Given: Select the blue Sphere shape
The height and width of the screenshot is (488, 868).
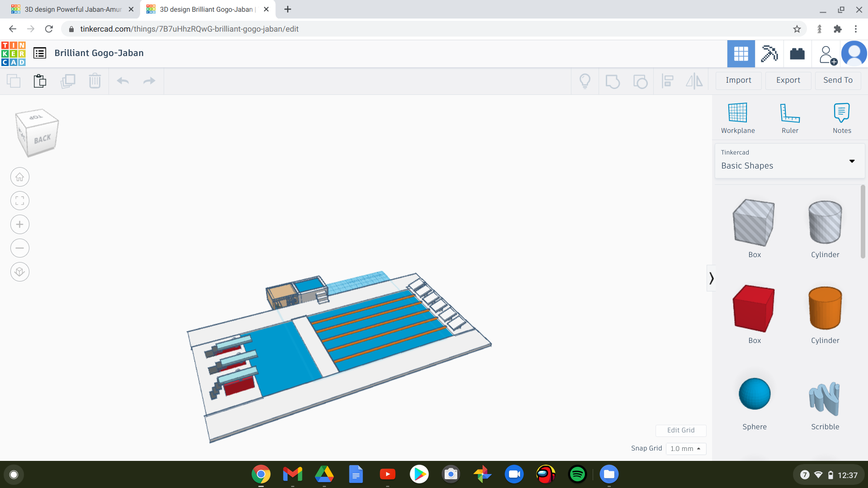Looking at the screenshot, I should pyautogui.click(x=755, y=394).
